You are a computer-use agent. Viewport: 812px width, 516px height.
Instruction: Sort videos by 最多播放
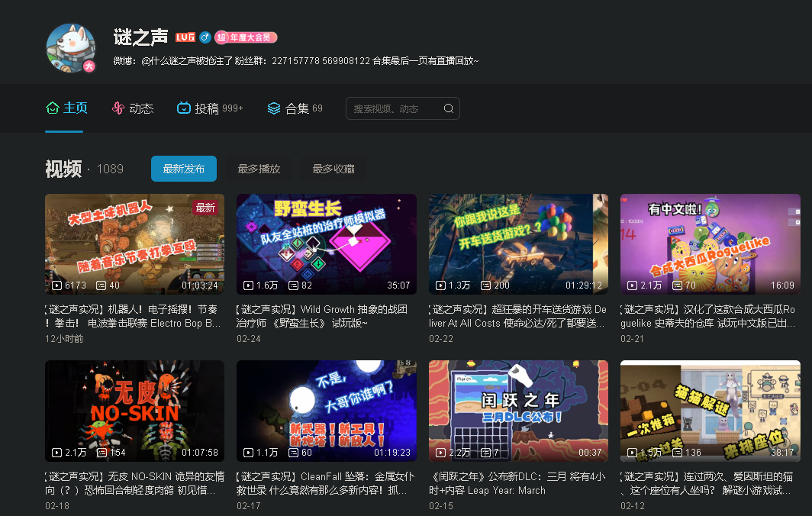click(259, 169)
